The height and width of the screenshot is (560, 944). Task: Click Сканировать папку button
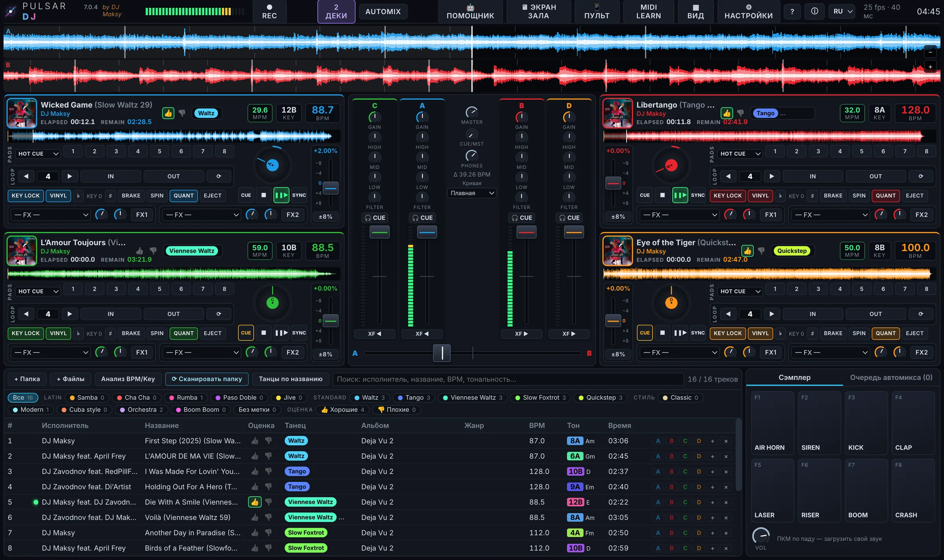pyautogui.click(x=206, y=379)
